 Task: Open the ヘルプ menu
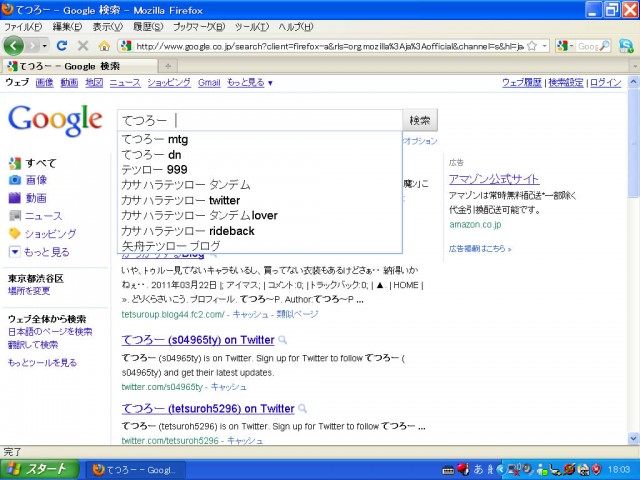tap(296, 27)
